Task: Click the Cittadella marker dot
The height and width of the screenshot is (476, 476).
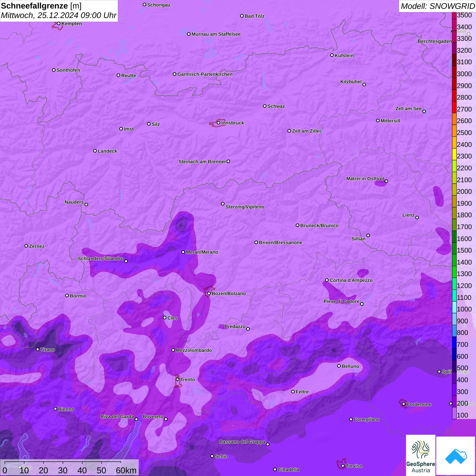Action: 275,470
